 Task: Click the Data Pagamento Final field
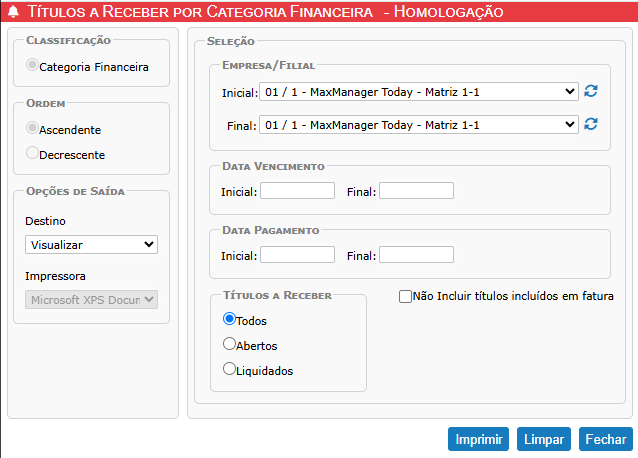pos(416,255)
